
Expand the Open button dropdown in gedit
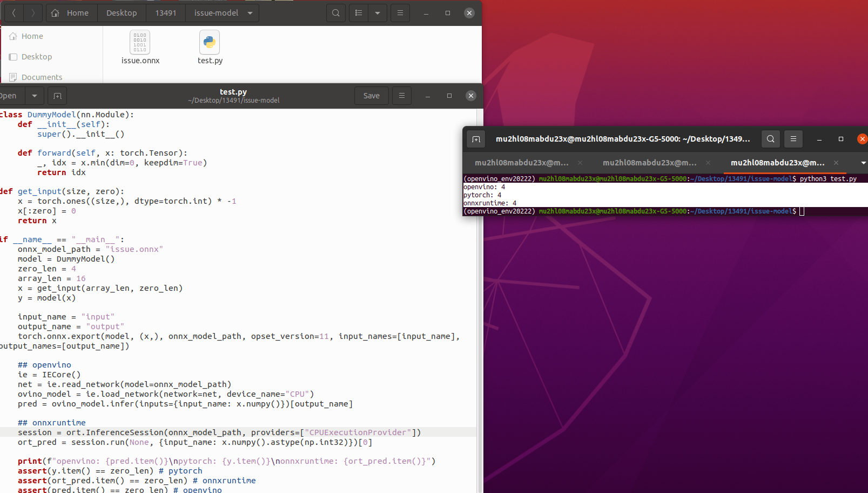pos(34,96)
